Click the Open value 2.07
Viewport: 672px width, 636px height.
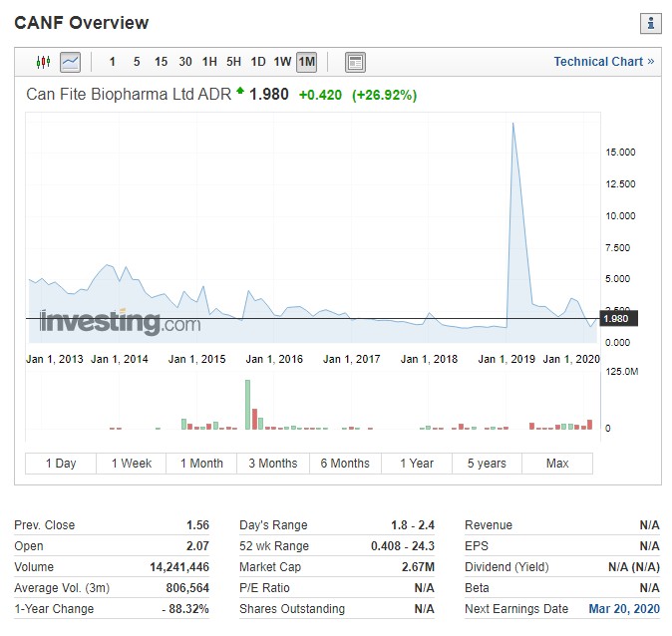click(x=197, y=546)
